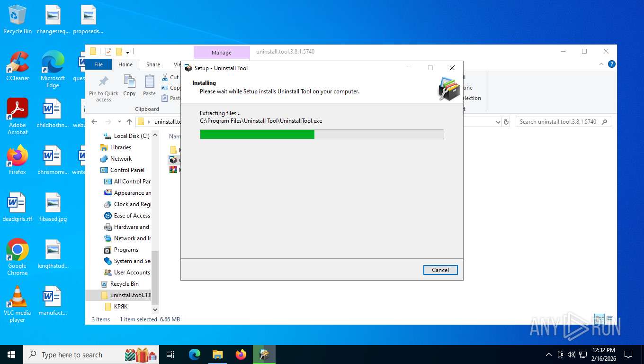Viewport: 644px width, 364px height.
Task: Open VLC media player desktop shortcut
Action: [x=18, y=304]
